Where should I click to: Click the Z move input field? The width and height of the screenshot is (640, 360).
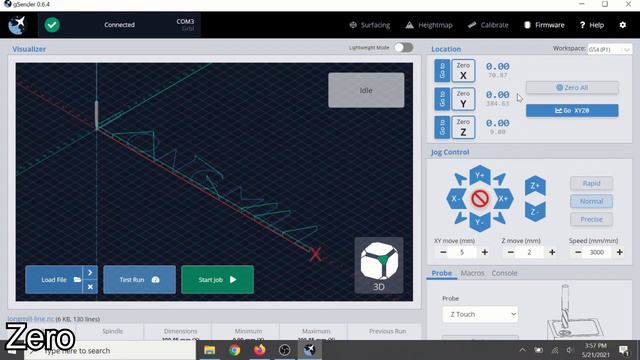coord(529,252)
